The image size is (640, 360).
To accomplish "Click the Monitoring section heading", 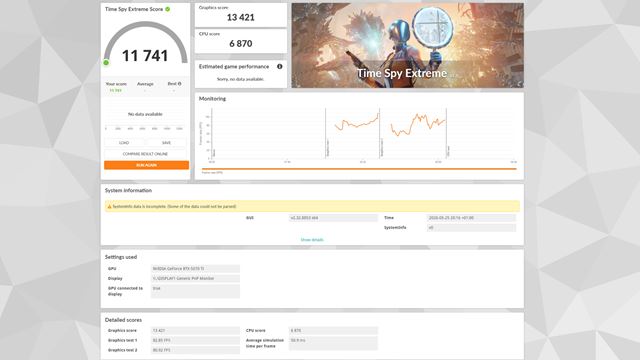I will [212, 99].
